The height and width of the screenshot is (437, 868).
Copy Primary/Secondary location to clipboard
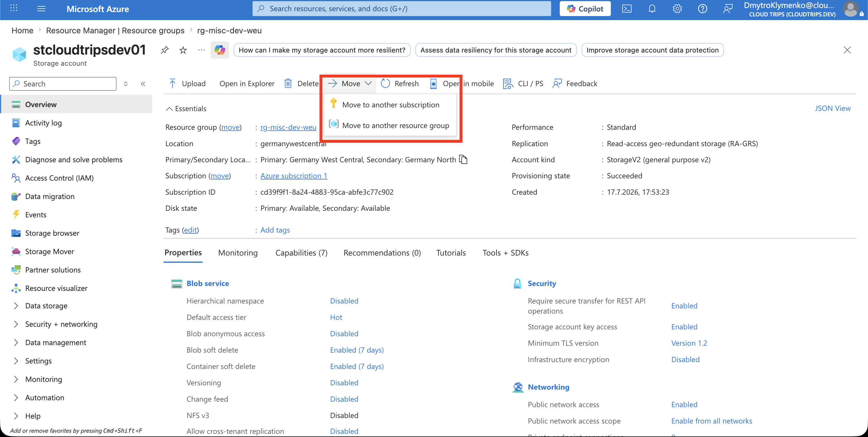coord(464,159)
